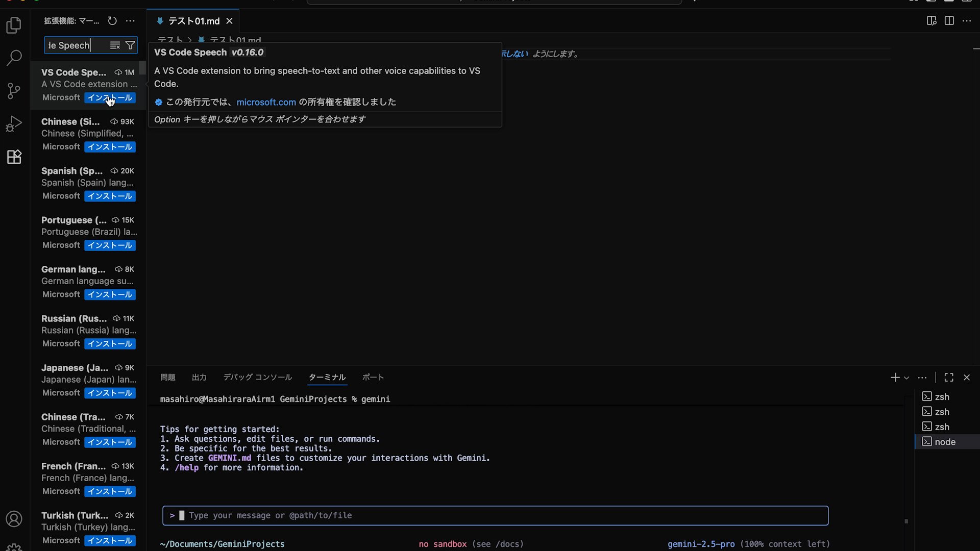Install the Japanese language pack extension
This screenshot has height=551, width=980.
[109, 393]
